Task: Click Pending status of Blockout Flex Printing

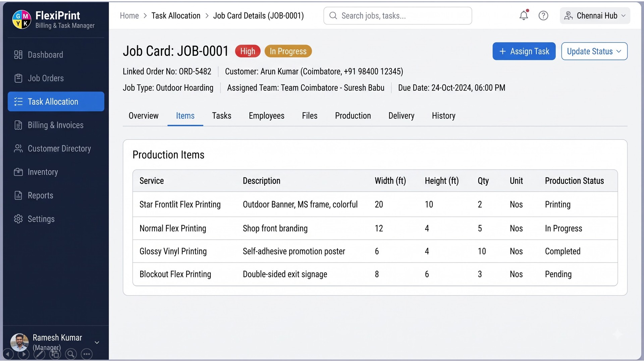Action: coord(558,274)
